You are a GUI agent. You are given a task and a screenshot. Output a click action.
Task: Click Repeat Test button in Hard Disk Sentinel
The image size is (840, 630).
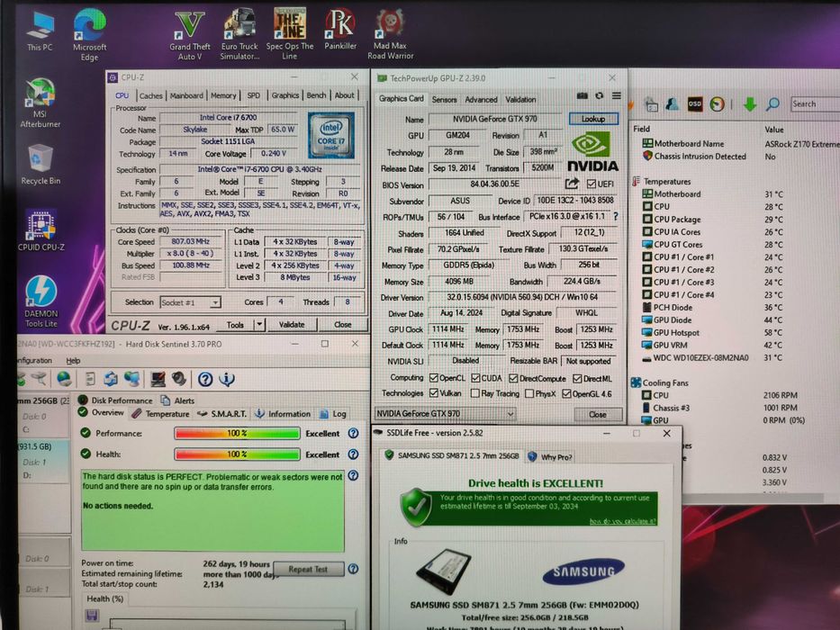click(308, 569)
